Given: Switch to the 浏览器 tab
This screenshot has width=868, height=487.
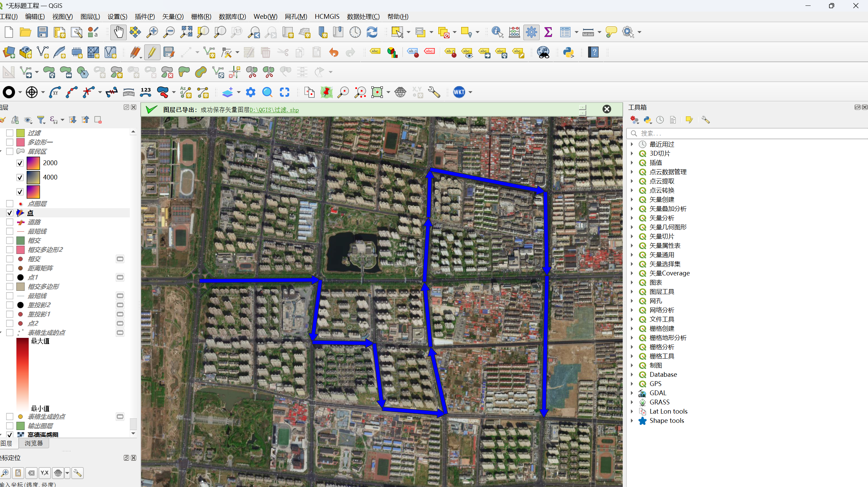Looking at the screenshot, I should (x=34, y=443).
